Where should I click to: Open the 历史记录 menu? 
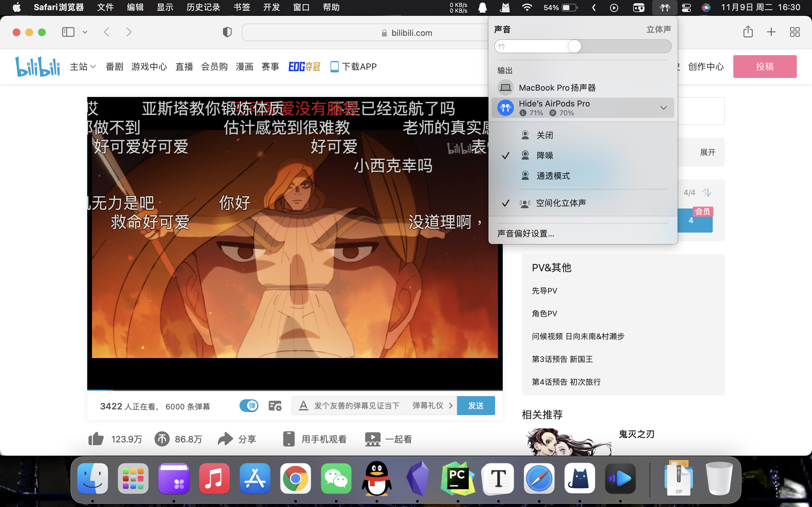(x=203, y=7)
